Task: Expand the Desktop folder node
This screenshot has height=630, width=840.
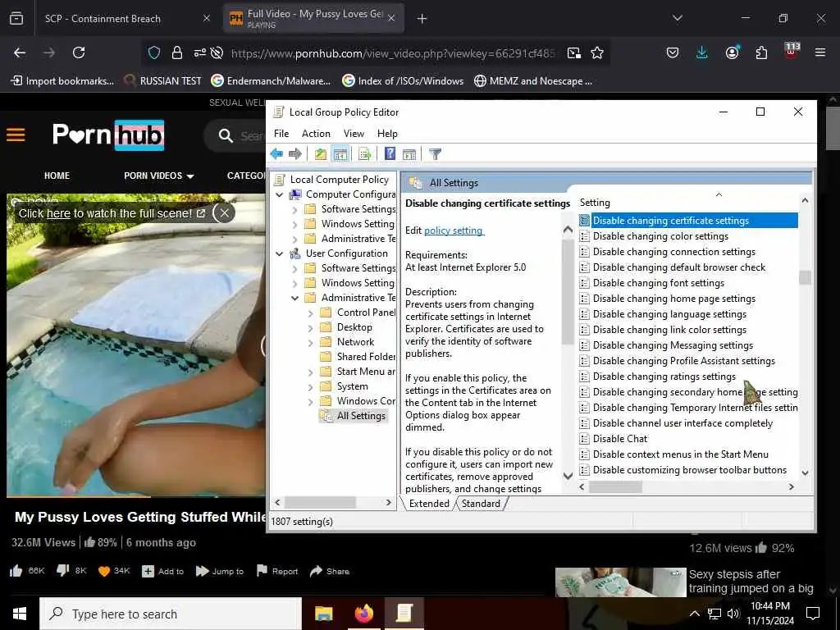Action: point(311,327)
